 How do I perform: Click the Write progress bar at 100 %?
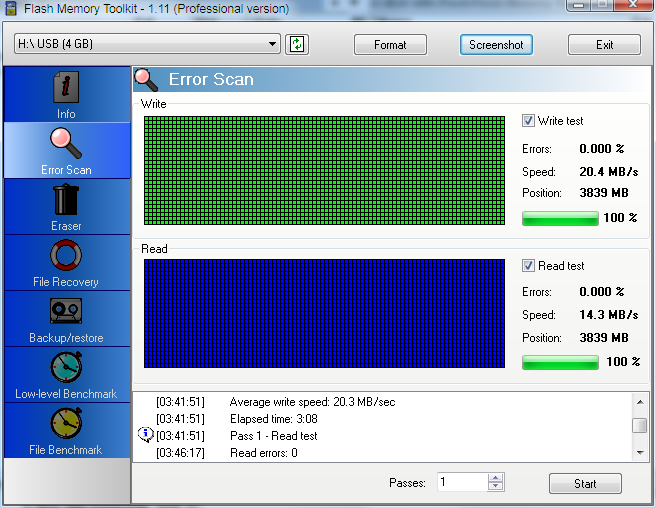[560, 218]
